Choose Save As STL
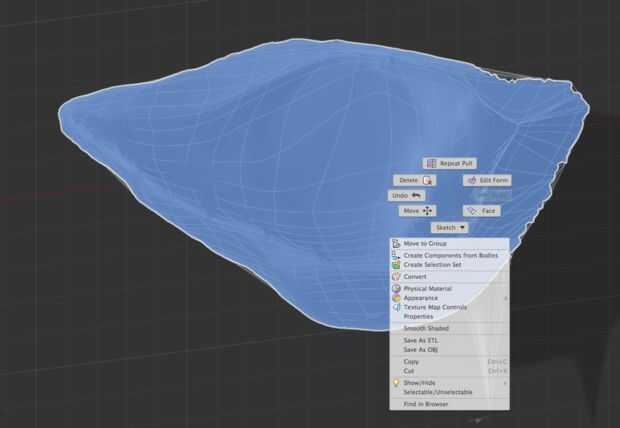The width and height of the screenshot is (620, 428). tap(450, 340)
